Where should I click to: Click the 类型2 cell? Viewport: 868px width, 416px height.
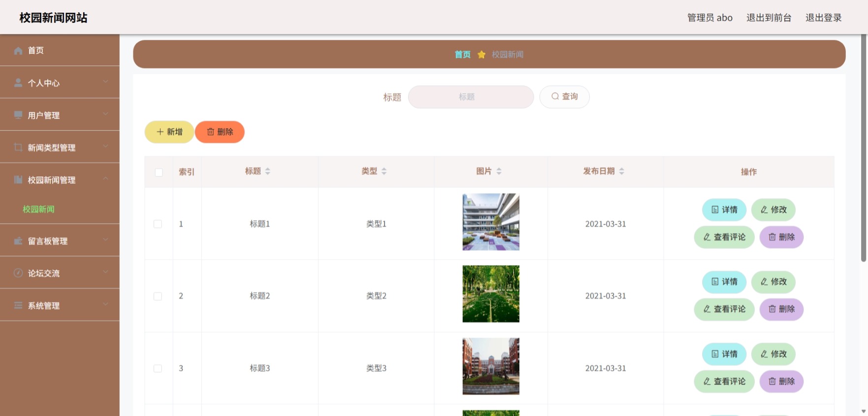(x=376, y=296)
